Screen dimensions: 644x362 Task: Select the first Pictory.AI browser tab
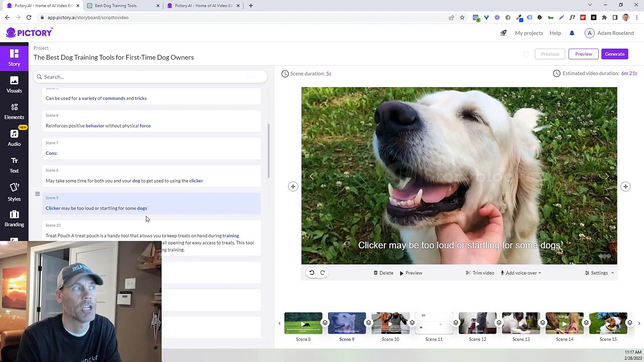43,6
